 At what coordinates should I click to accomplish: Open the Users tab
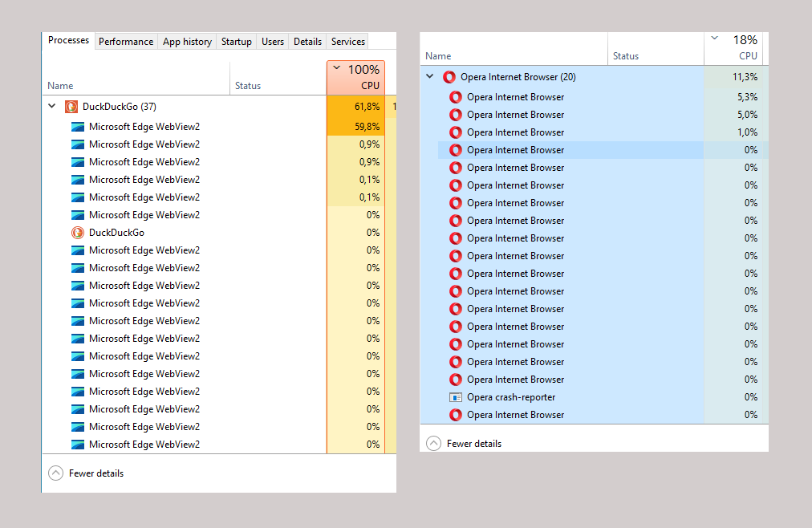tap(272, 42)
